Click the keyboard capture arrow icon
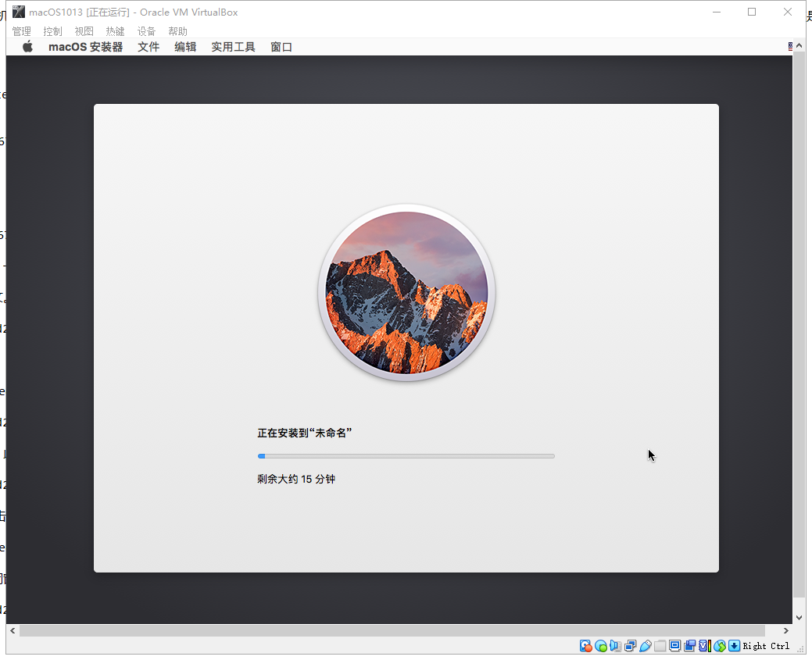Image resolution: width=812 pixels, height=660 pixels. pos(735,645)
